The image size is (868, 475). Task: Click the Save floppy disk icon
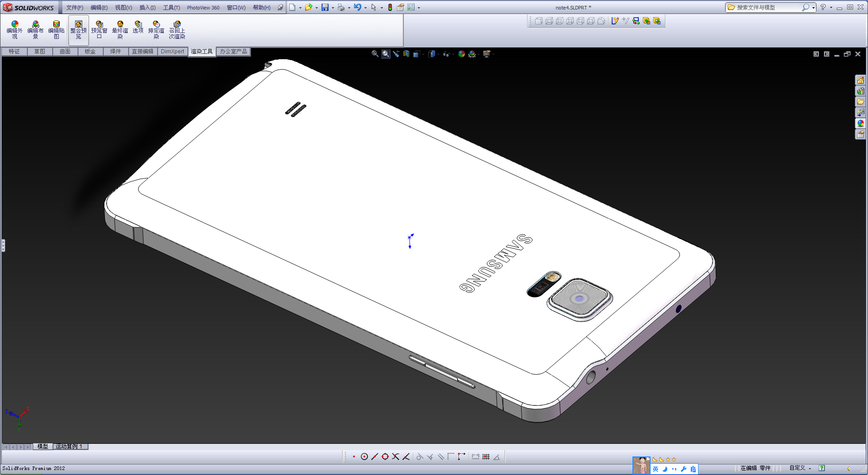pos(325,7)
